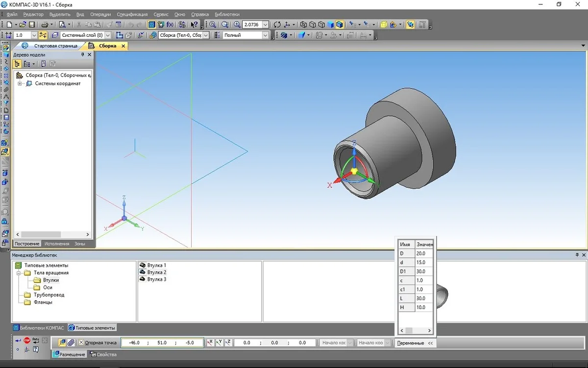Toggle the X axis lock button

[210, 342]
